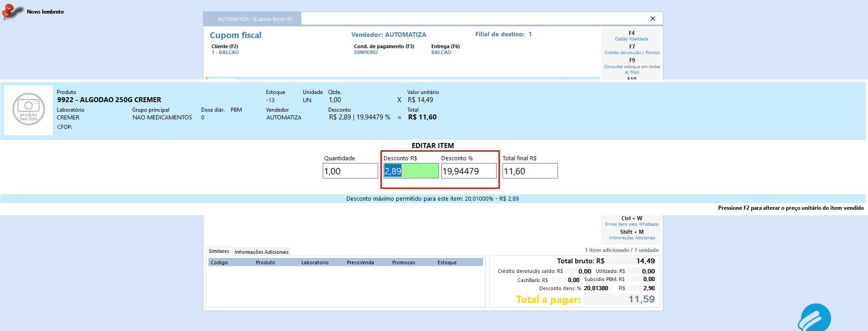Click the Produto column header in Similares
868x331 pixels.
[x=266, y=262]
